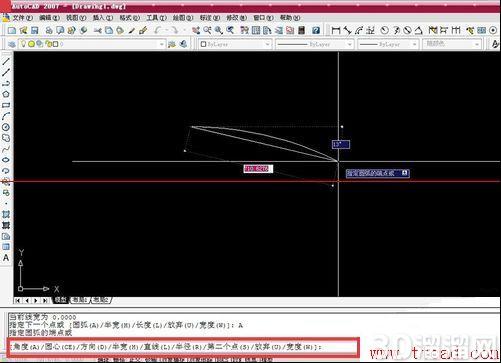Click the Copy to clipboard icon
Viewport: 501px width, 363px height.
(109, 31)
